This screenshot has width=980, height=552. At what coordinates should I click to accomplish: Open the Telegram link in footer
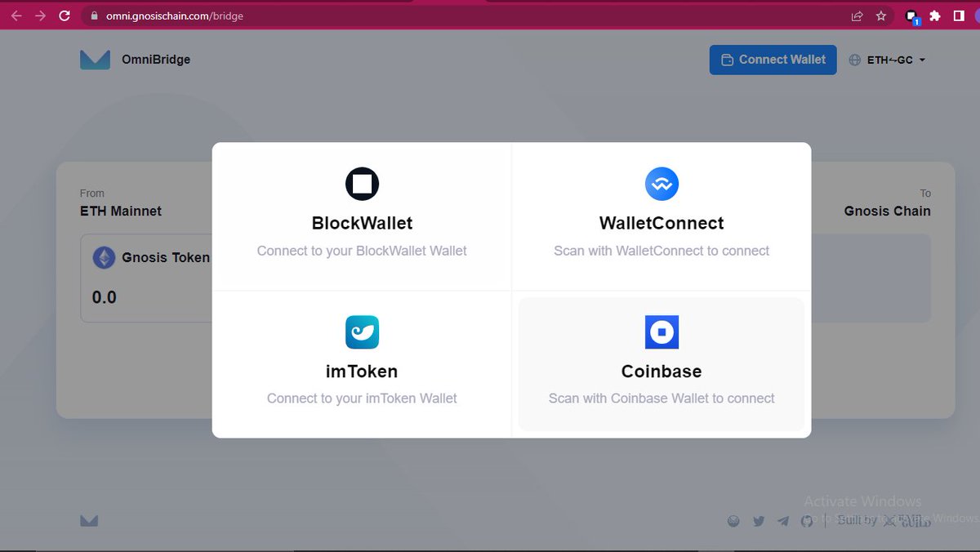[x=783, y=521]
